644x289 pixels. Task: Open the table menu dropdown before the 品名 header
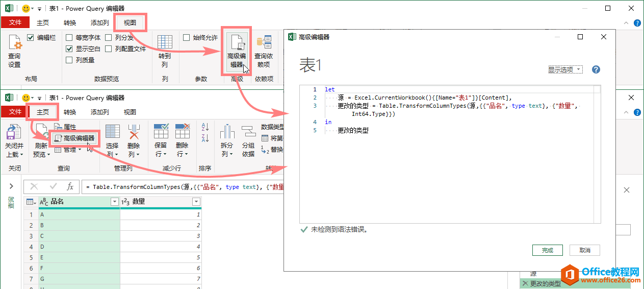31,202
